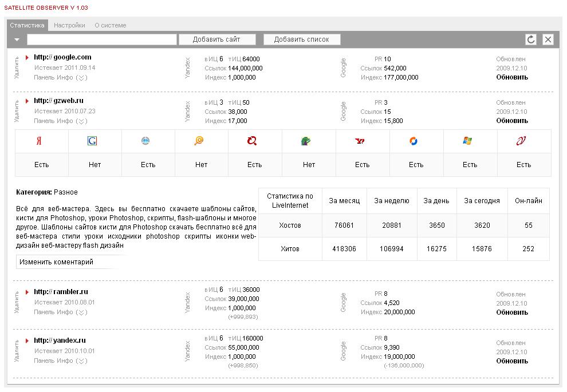Open the http://rambler.ru link
Screen dimensions: 567x392
pyautogui.click(x=61, y=292)
